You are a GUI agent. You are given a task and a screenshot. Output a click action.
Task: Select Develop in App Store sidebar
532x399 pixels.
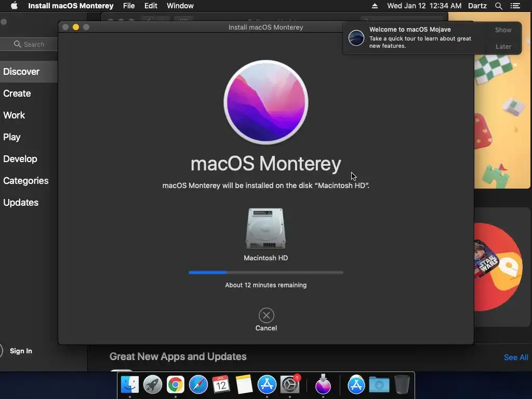click(20, 159)
